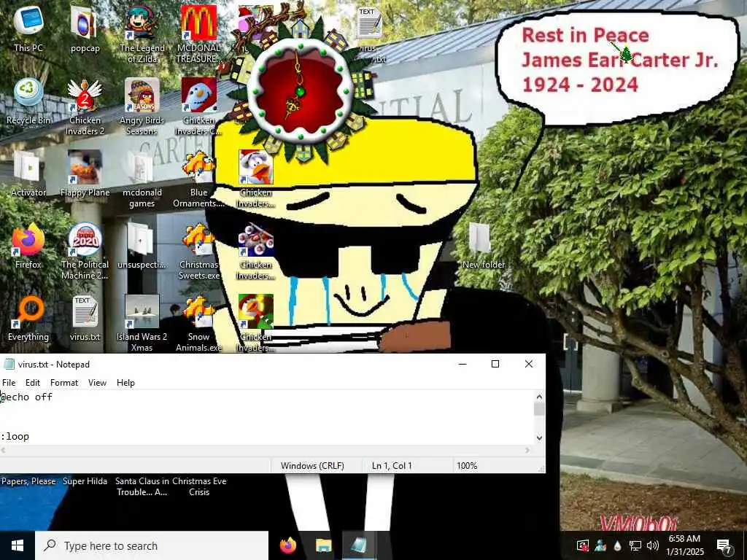Open the File menu in Notepad
This screenshot has width=747, height=560.
(9, 382)
